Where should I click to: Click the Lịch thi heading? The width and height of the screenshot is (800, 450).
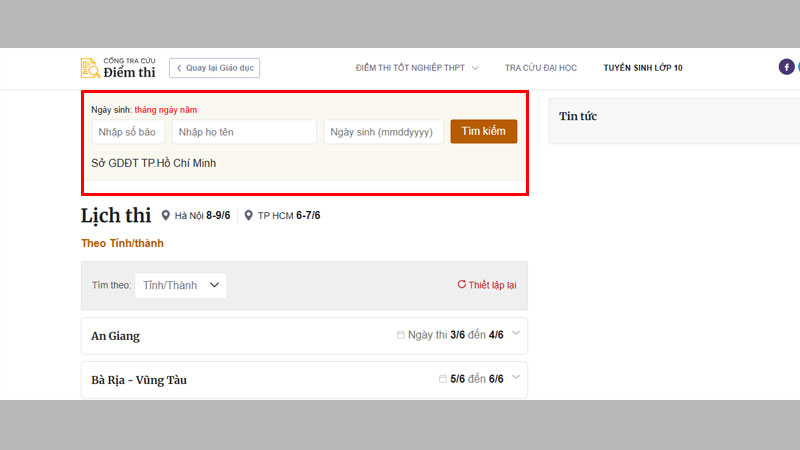click(x=116, y=215)
